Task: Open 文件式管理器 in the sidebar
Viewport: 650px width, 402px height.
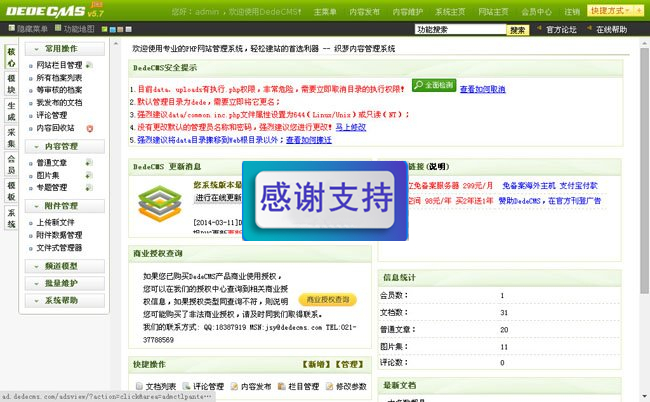Action: tap(59, 248)
